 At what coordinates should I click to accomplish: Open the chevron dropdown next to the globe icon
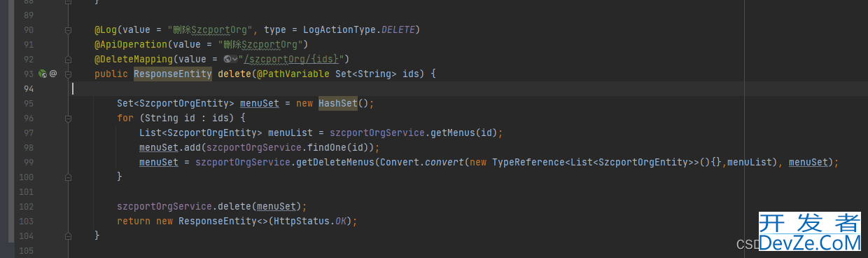pos(234,59)
